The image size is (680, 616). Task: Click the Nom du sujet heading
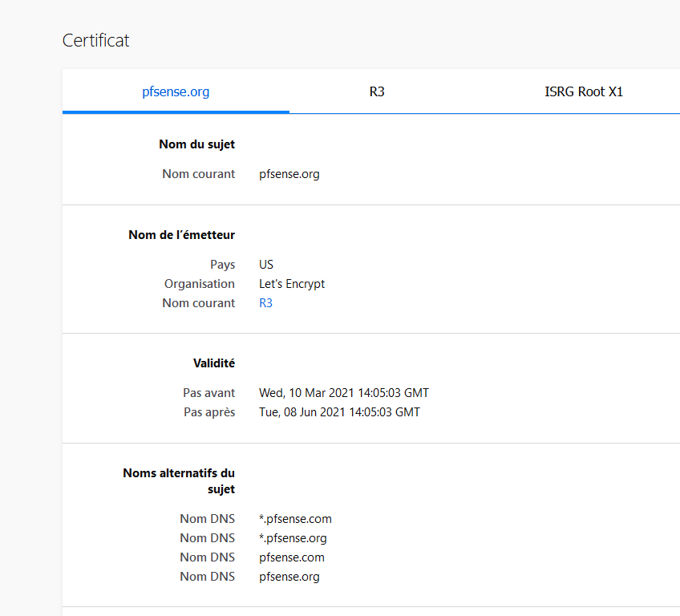point(197,144)
